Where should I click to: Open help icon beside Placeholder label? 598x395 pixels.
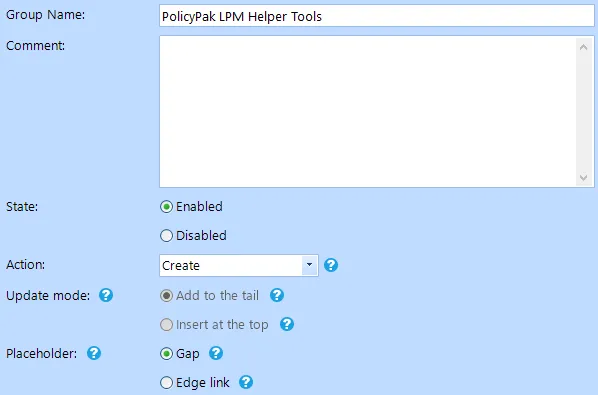coord(94,353)
